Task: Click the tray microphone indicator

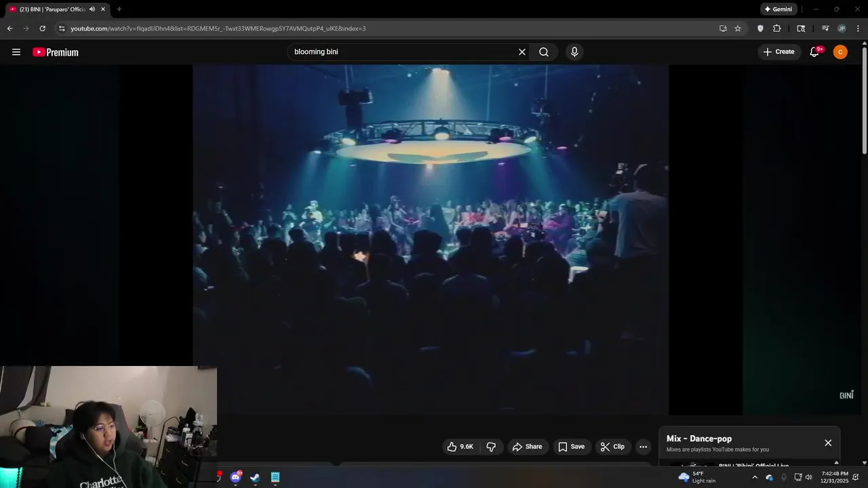Action: (x=784, y=477)
